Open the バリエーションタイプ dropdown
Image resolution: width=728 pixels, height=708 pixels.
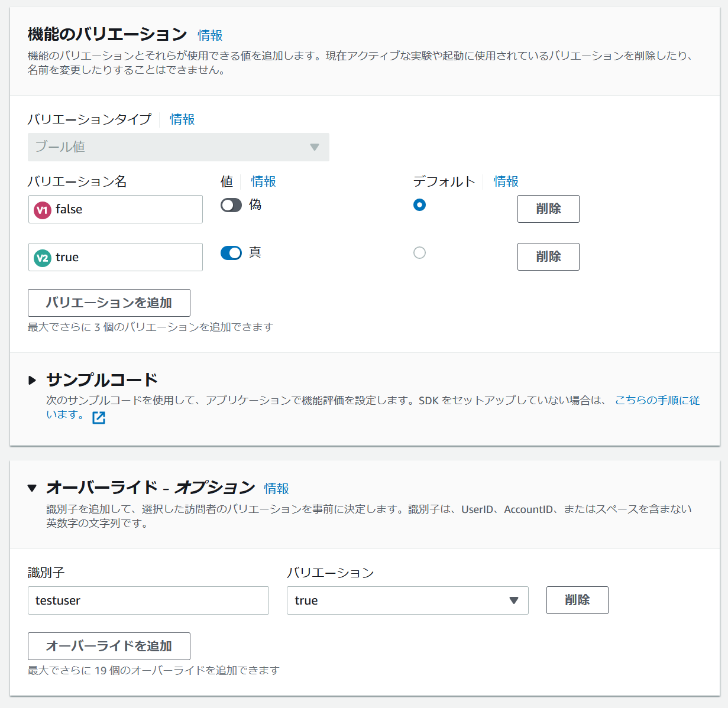tap(178, 147)
